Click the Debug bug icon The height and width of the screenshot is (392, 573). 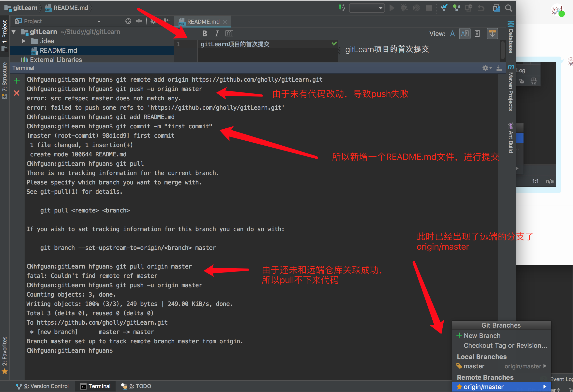pos(404,8)
